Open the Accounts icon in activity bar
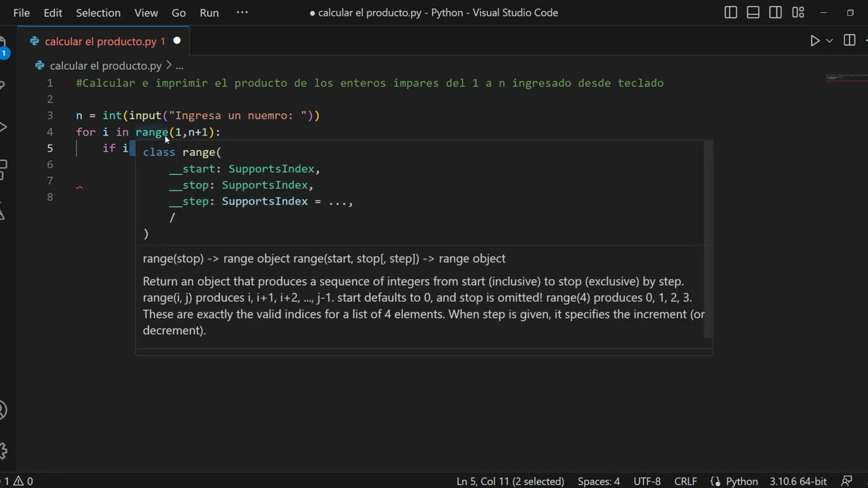This screenshot has height=488, width=868. click(3, 410)
